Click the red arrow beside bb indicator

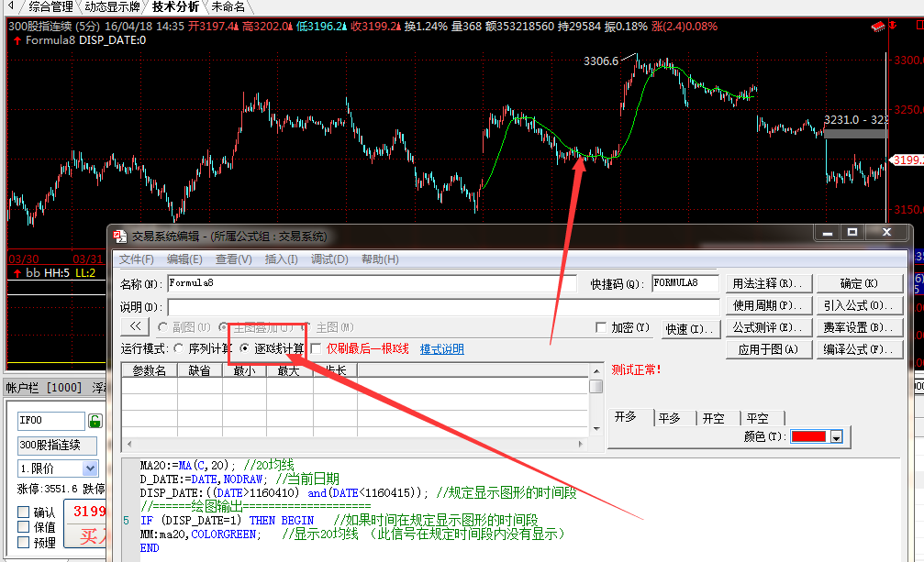click(x=17, y=273)
